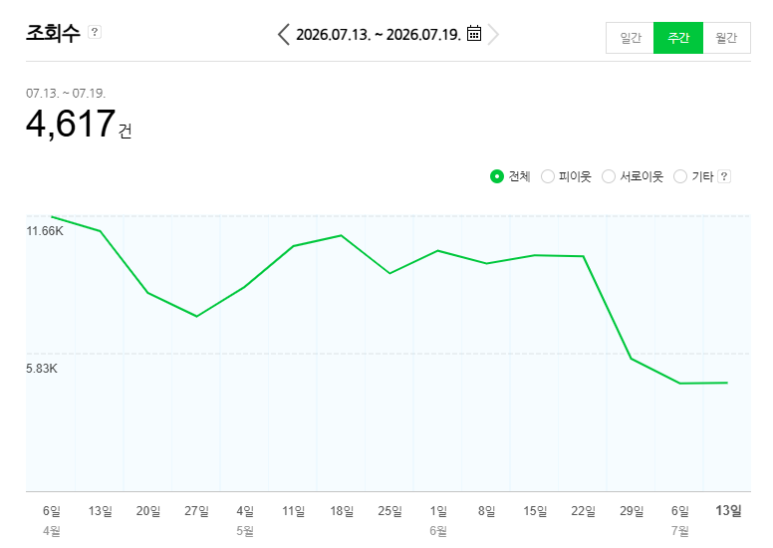The width and height of the screenshot is (773, 548).
Task: Switch to the 주간 tab
Action: [678, 38]
